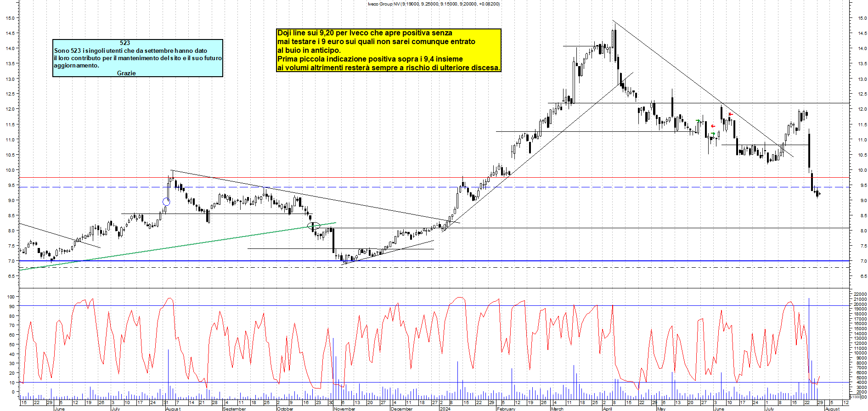This screenshot has width=868, height=411.
Task: Click the 'December' month label
Action: (402, 409)
